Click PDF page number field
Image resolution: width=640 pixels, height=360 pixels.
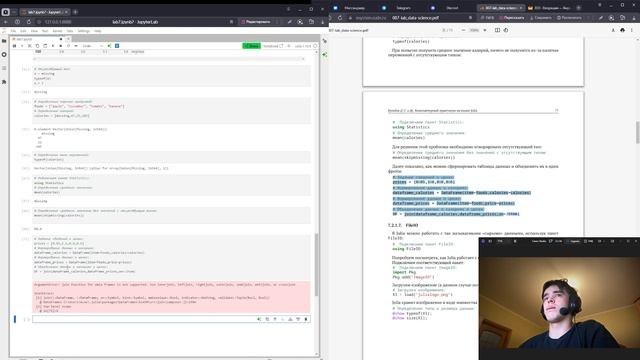(x=444, y=30)
